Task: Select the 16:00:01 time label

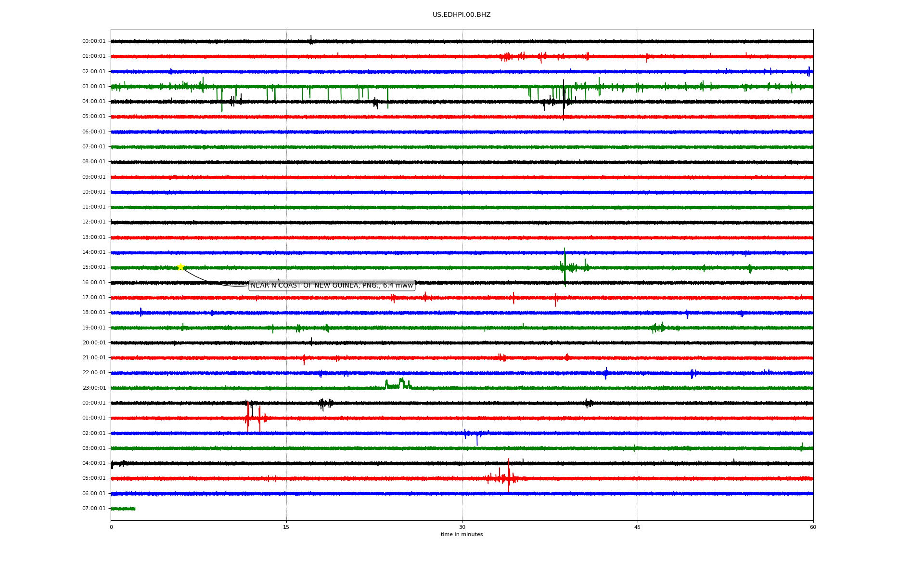Action: point(94,282)
